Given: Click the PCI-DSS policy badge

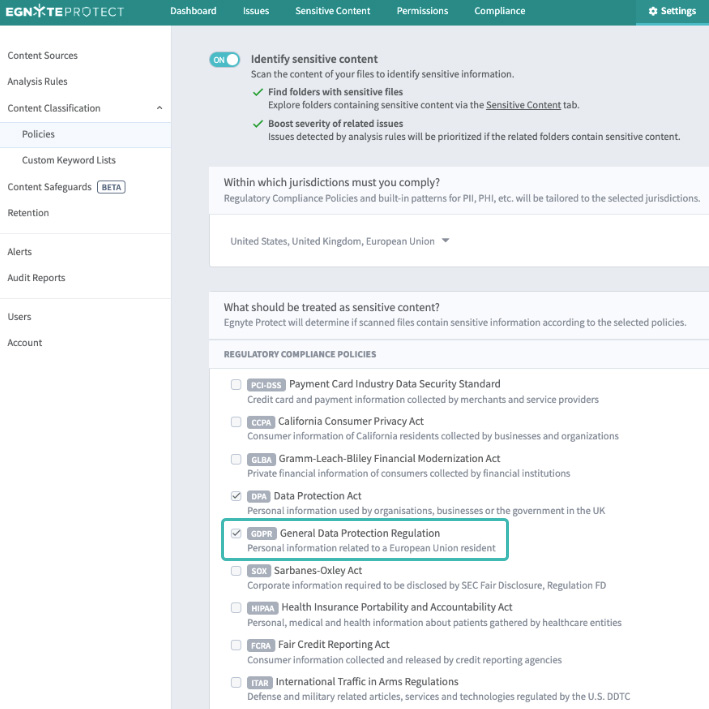Looking at the screenshot, I should pos(266,384).
